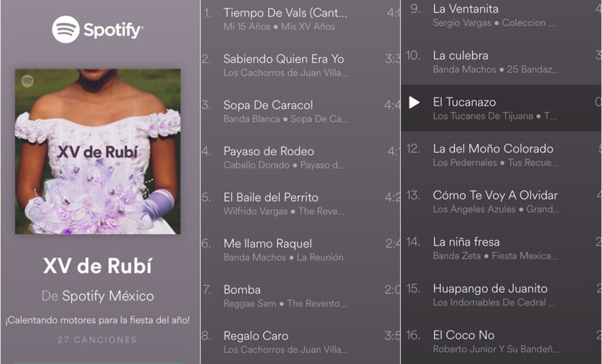Play track Sabiendo Quien Era Yo
This screenshot has height=364, width=602.
300,65
